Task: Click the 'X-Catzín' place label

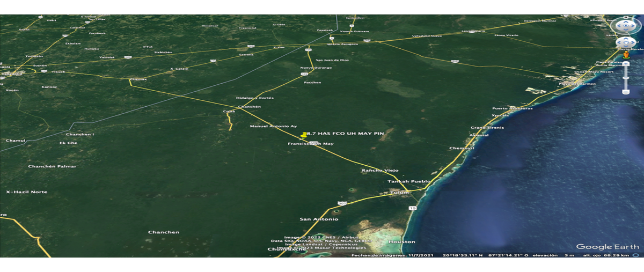Action: pos(178,69)
